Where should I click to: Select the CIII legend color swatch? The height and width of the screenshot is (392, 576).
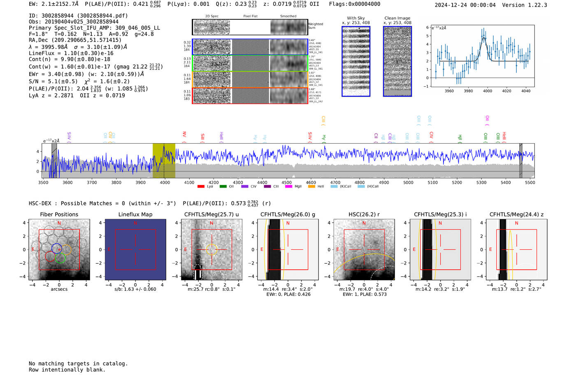click(267, 186)
